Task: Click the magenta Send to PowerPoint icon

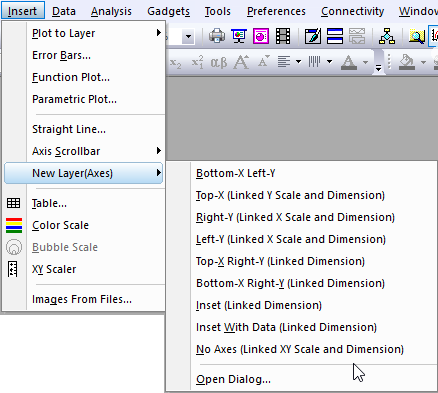Action: pos(261,36)
